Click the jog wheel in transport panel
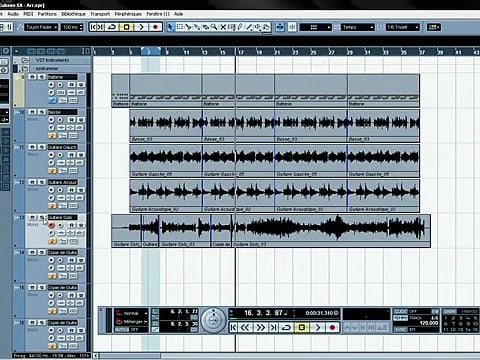The width and height of the screenshot is (480, 360). (213, 321)
